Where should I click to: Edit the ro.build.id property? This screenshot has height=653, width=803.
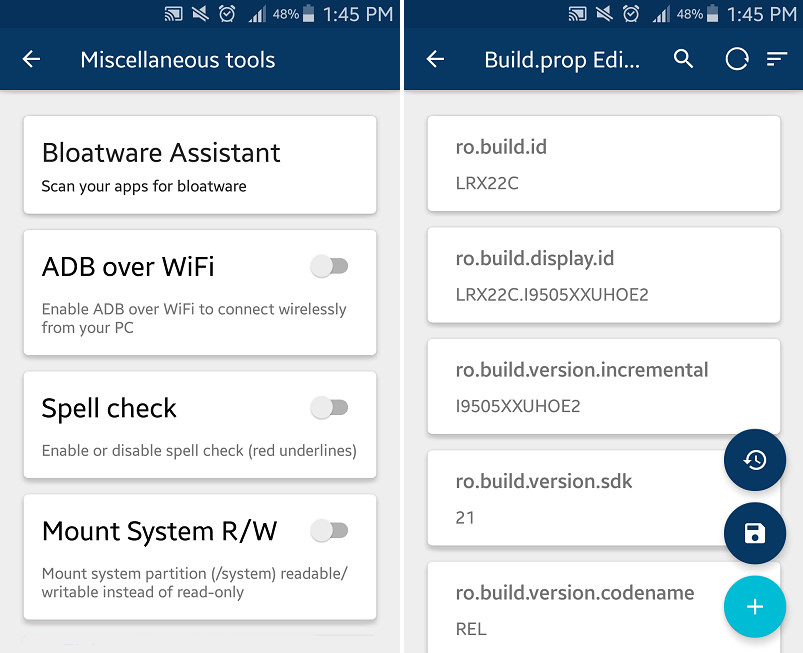[603, 164]
